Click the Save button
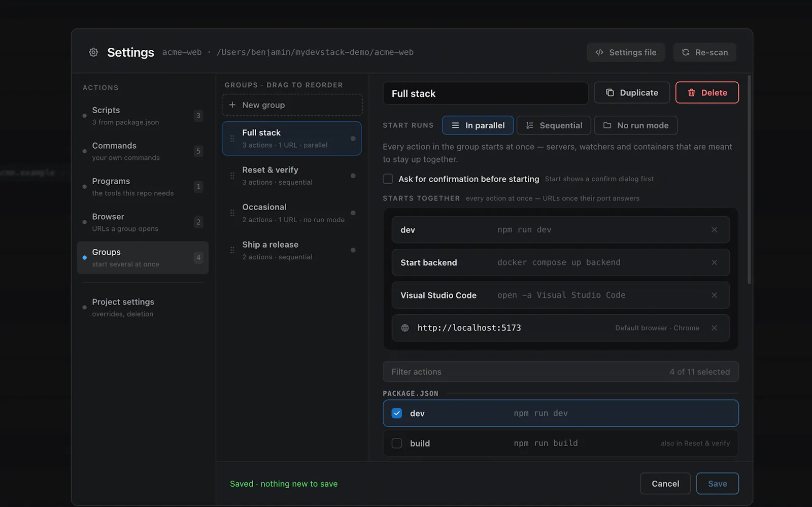 718,484
